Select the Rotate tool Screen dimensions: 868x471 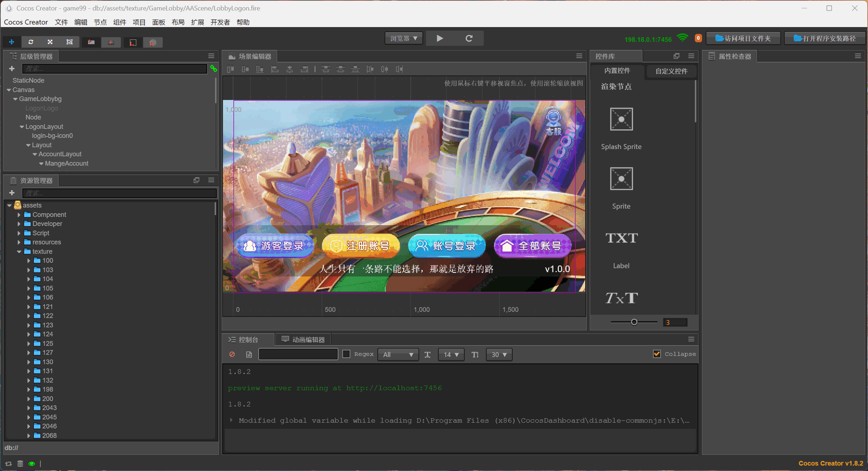31,42
